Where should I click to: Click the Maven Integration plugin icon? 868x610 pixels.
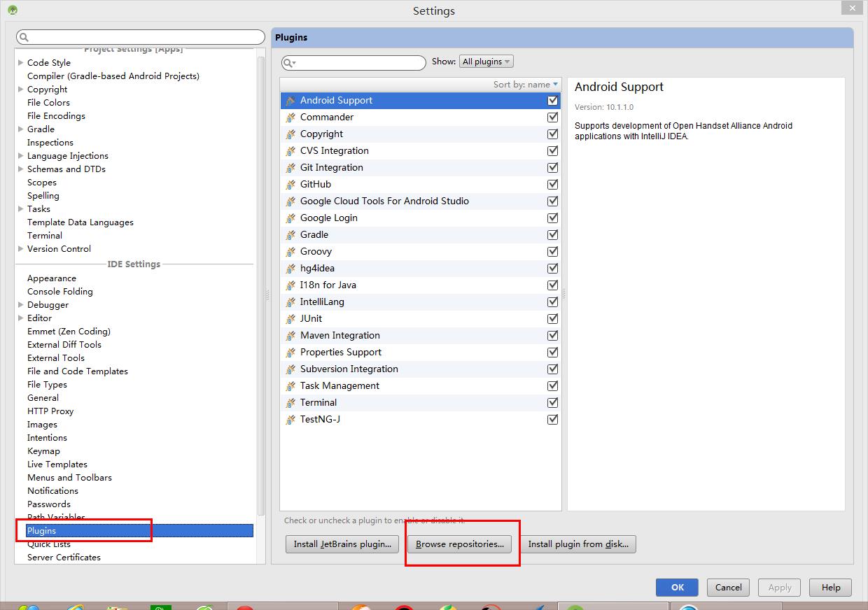290,336
